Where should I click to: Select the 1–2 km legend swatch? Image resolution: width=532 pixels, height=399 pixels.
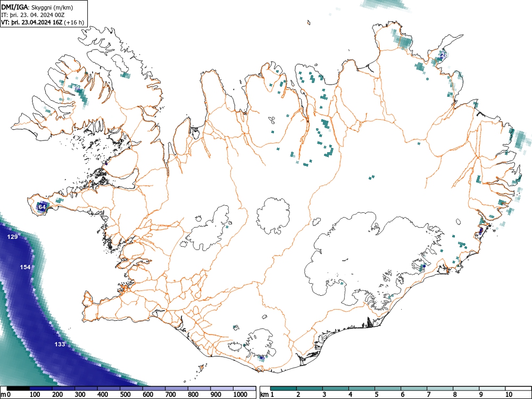pyautogui.click(x=284, y=388)
